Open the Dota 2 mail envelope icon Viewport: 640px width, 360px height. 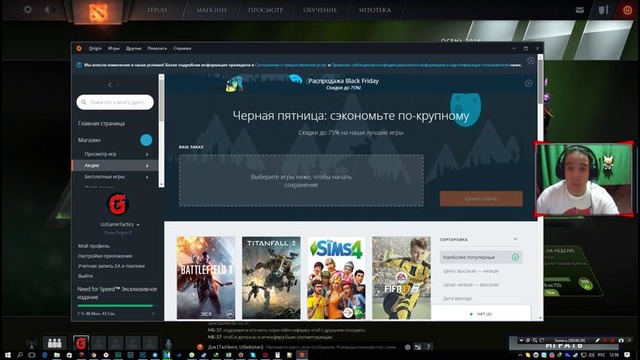(580, 10)
